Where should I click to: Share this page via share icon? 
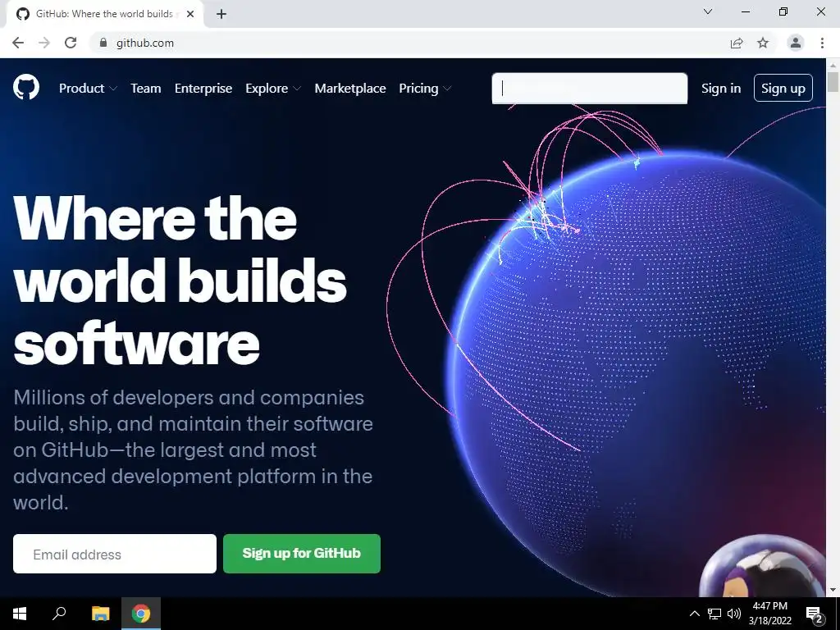click(737, 43)
